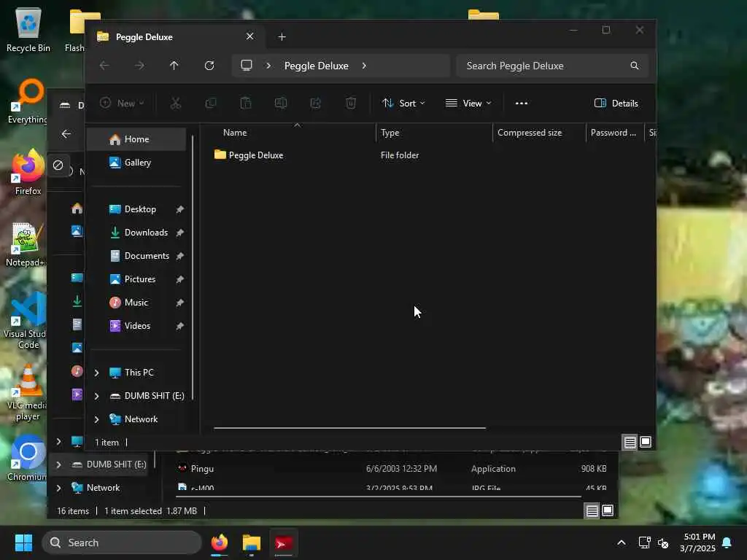Click the Forward navigation arrow
Screen dimensions: 747x560
pyautogui.click(x=139, y=66)
